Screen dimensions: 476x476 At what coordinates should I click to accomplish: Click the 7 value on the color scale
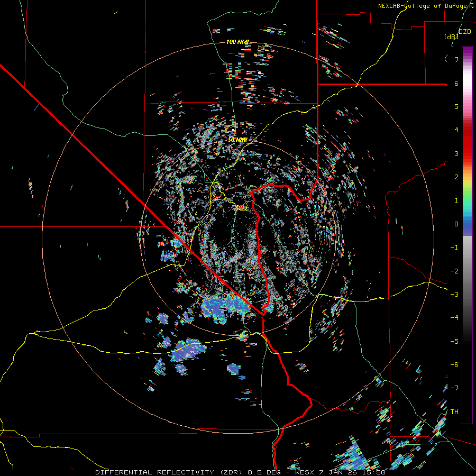456,59
